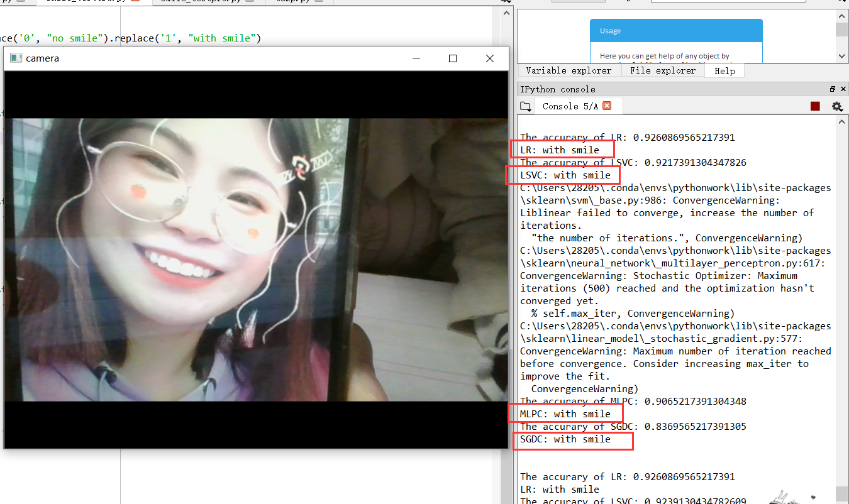Close the Console 5/A tab
The height and width of the screenshot is (504, 849).
click(607, 106)
